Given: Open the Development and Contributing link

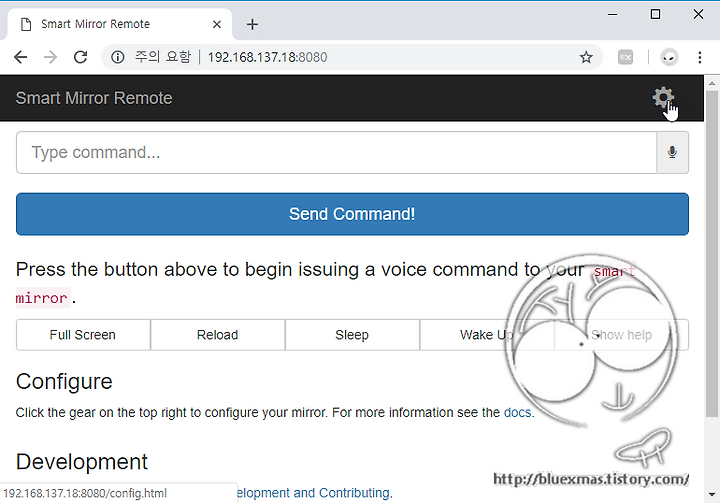Looking at the screenshot, I should click(315, 493).
